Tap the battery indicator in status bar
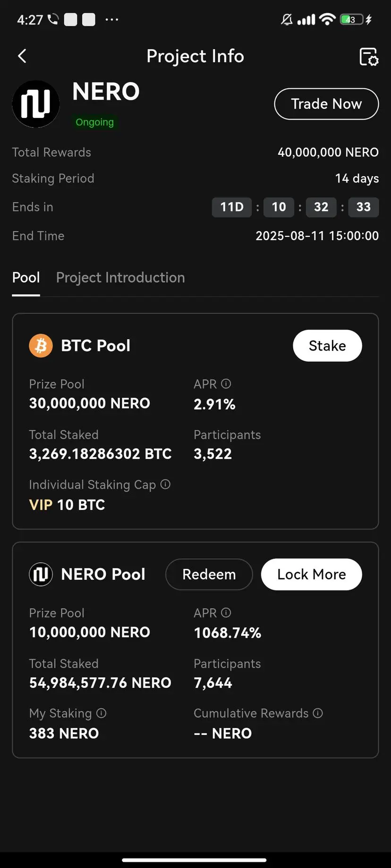This screenshot has width=391, height=868. pos(352,19)
